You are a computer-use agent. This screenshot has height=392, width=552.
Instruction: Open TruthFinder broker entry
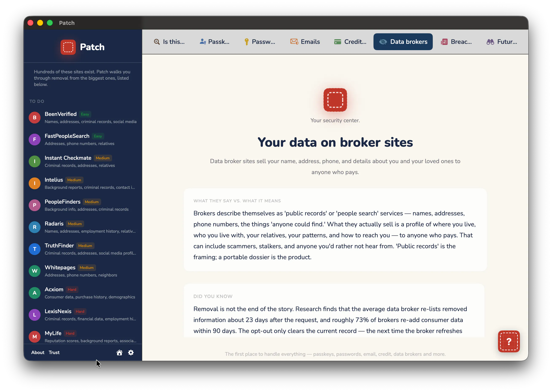coord(83,249)
